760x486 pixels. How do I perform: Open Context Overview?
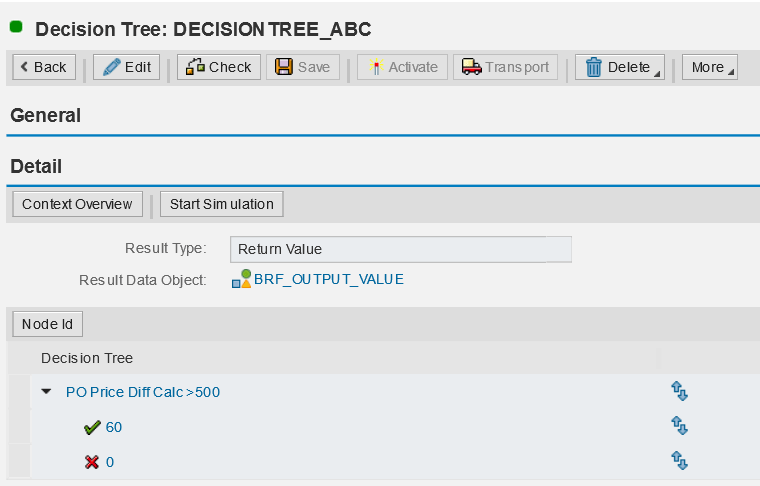tap(77, 204)
